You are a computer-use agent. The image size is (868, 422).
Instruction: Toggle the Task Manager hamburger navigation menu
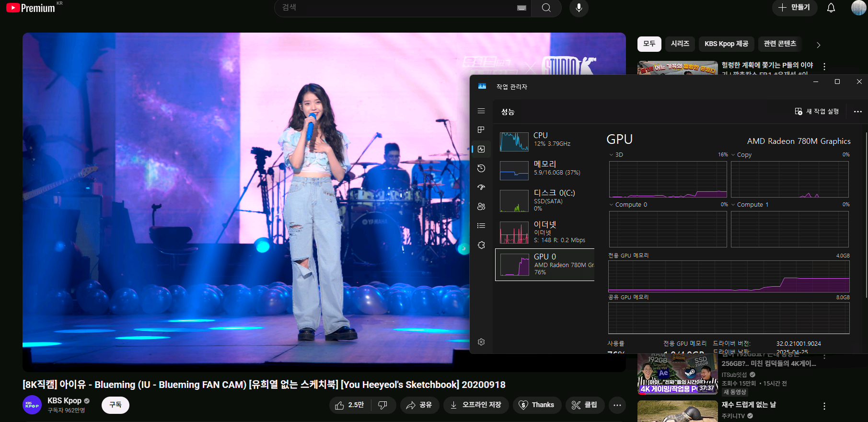pyautogui.click(x=481, y=111)
